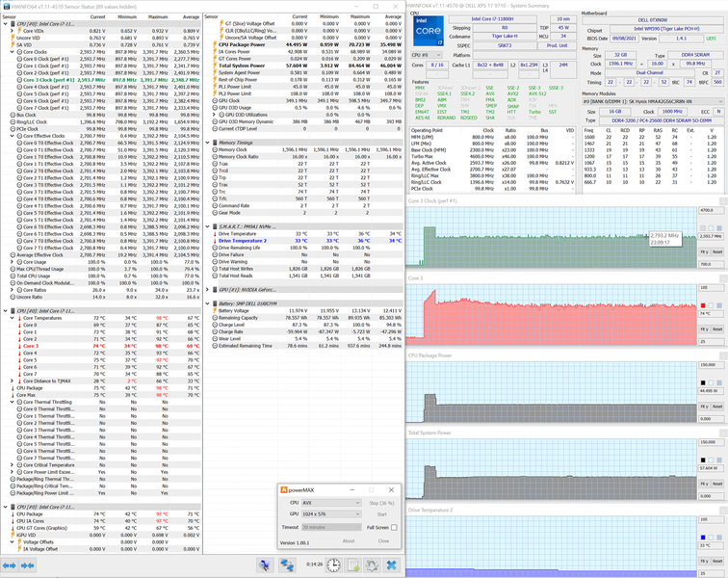Viewport: 728px width, 578px height.
Task: Open the powerMAX GPU resolution dropdown
Action: click(331, 513)
